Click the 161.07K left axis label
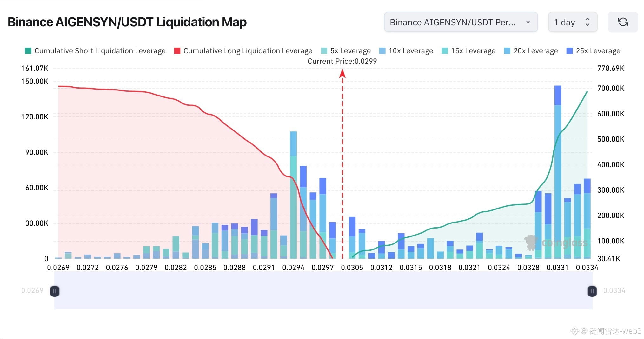Screen dimensions: 644x339 pos(35,68)
